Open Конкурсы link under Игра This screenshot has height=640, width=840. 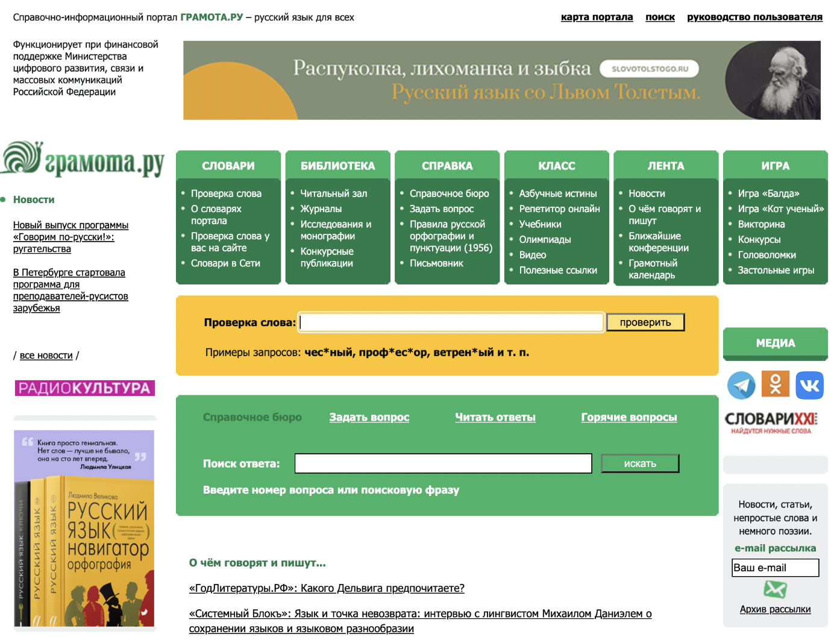pos(759,239)
